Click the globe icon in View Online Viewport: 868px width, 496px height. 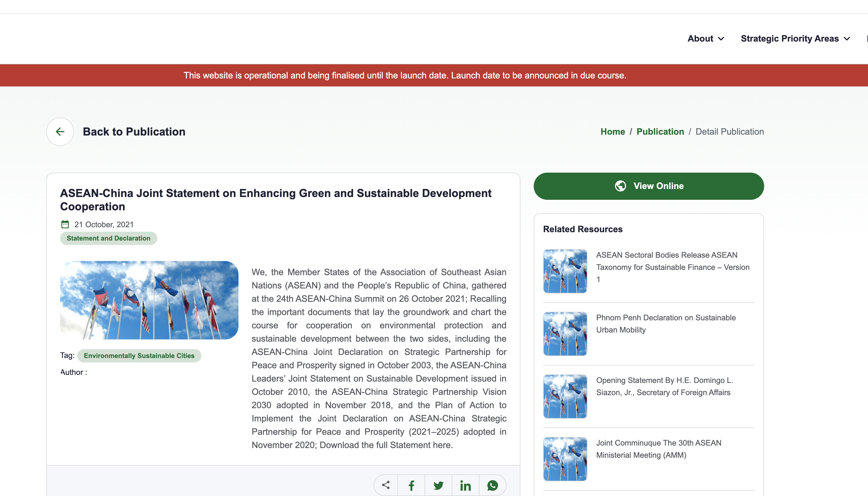click(620, 186)
